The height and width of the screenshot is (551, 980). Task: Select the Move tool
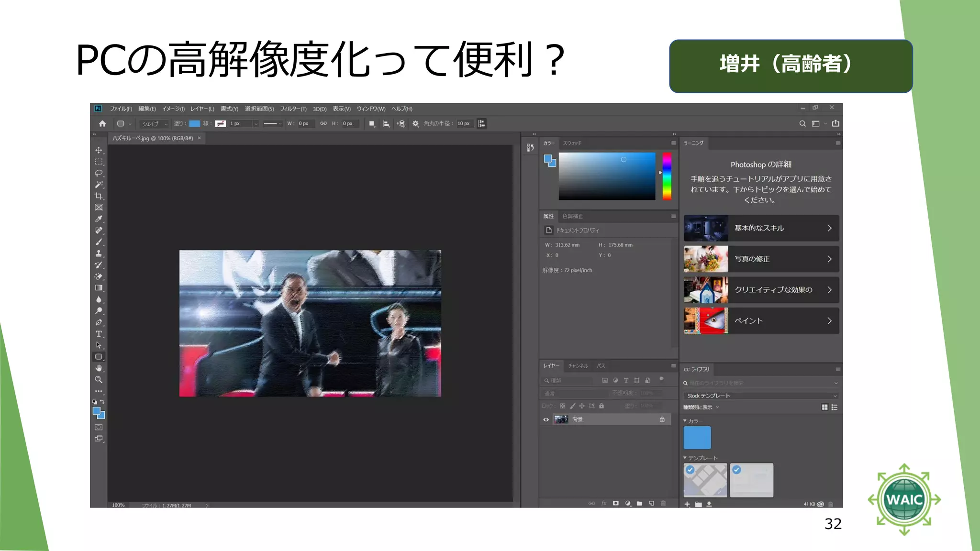click(99, 150)
